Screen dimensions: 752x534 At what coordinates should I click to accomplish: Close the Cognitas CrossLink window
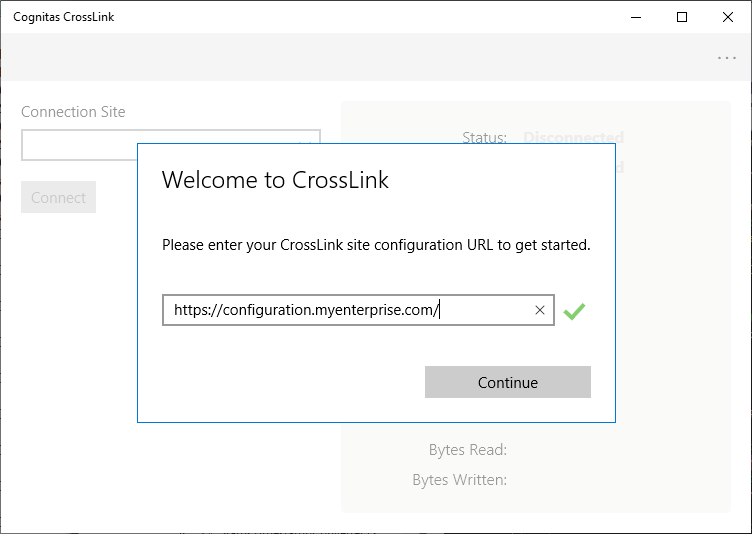coord(728,17)
